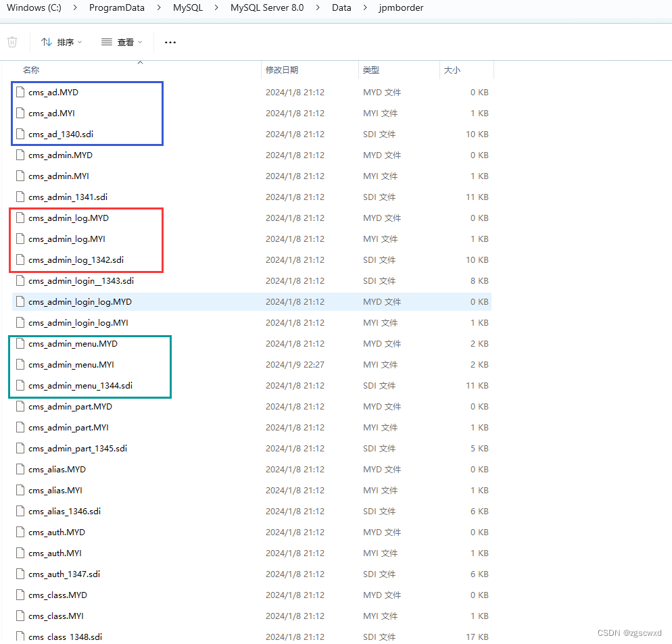
Task: Select the highlighted cms_admin_login_log.MYD file
Action: [x=81, y=301]
